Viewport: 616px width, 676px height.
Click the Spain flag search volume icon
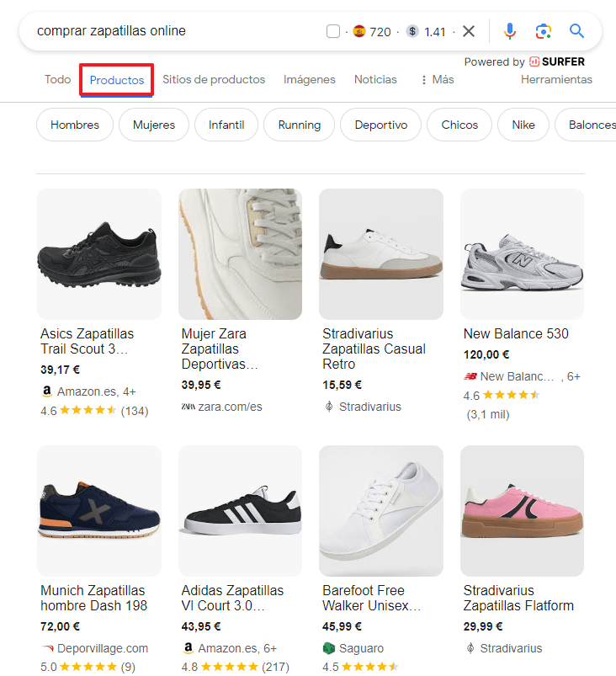359,31
